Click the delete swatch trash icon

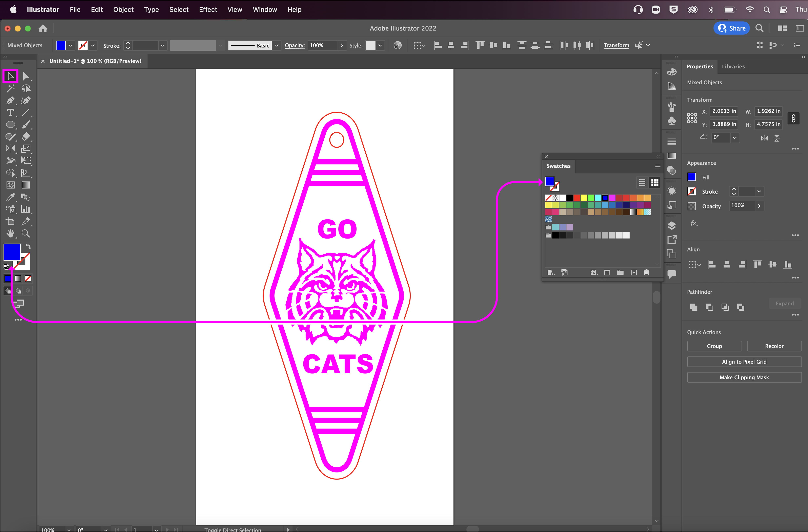click(646, 272)
